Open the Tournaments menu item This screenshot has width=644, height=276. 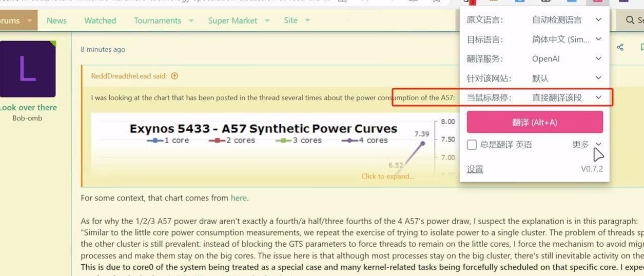pyautogui.click(x=158, y=21)
